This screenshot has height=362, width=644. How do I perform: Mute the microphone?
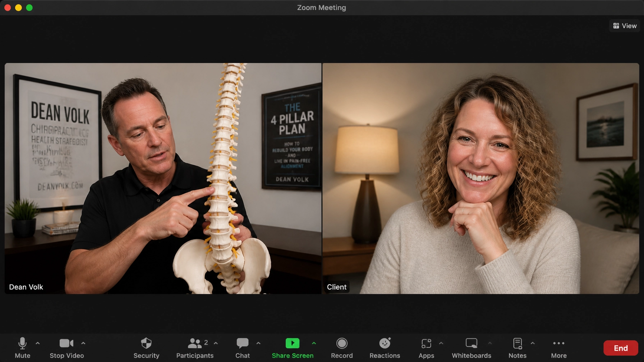click(22, 348)
